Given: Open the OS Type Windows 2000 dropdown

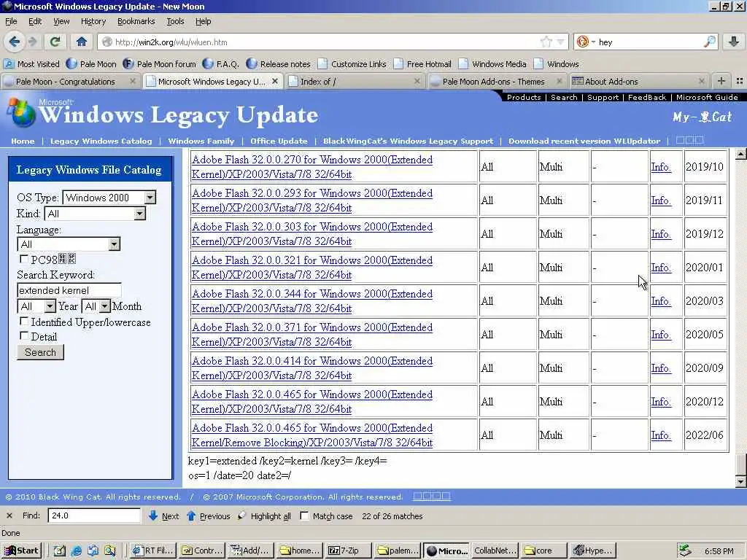Looking at the screenshot, I should (109, 198).
